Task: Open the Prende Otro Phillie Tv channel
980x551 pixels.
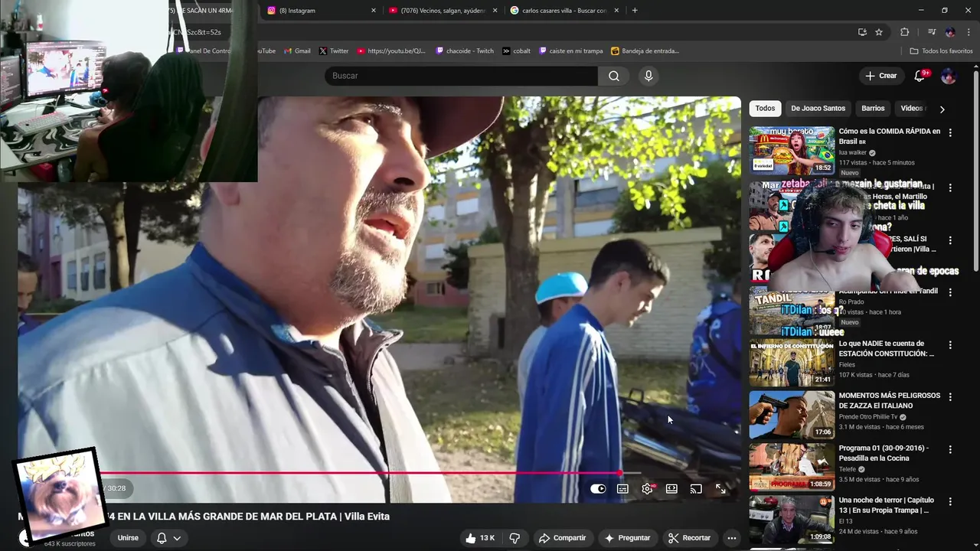Action: (x=869, y=417)
